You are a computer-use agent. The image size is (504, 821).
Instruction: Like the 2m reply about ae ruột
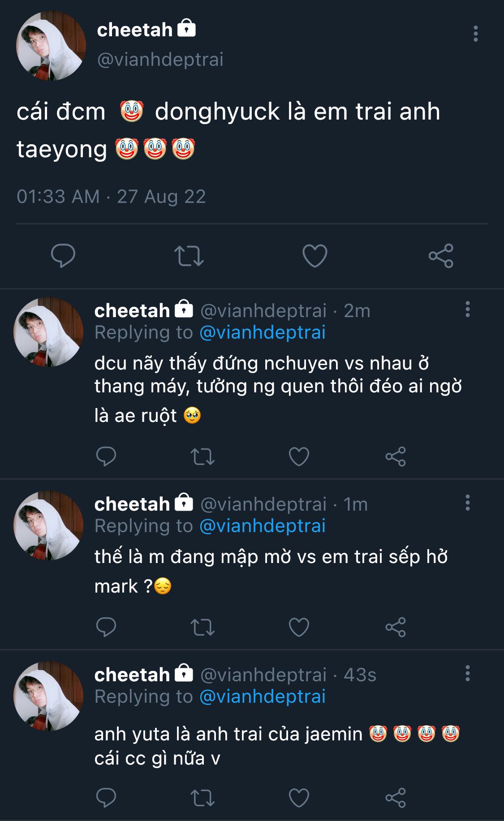[299, 456]
